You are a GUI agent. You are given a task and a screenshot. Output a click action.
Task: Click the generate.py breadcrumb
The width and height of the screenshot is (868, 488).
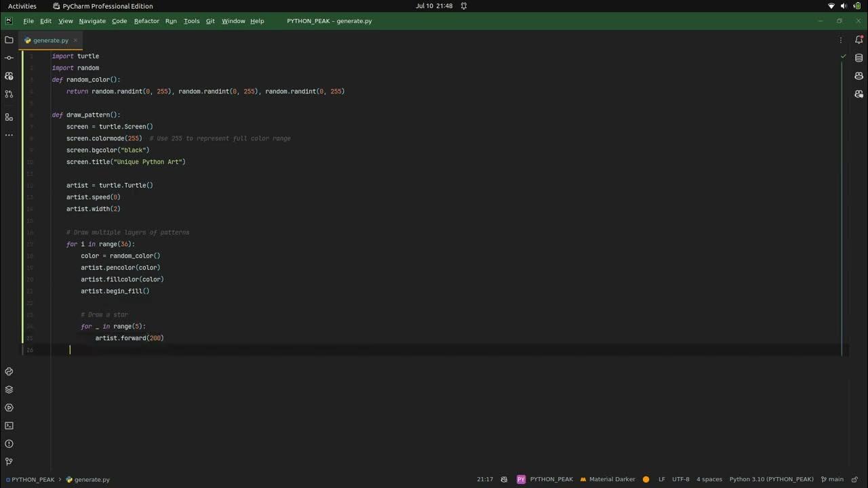(87, 479)
